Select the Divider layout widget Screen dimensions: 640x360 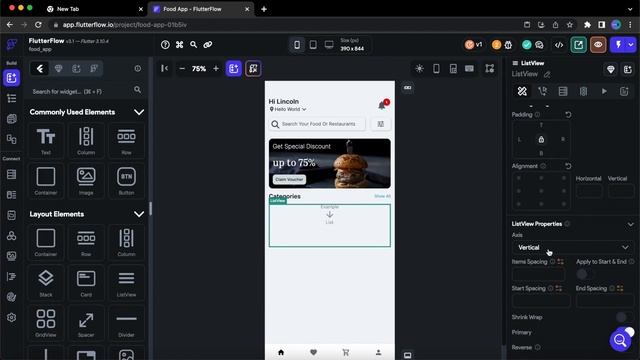[126, 323]
